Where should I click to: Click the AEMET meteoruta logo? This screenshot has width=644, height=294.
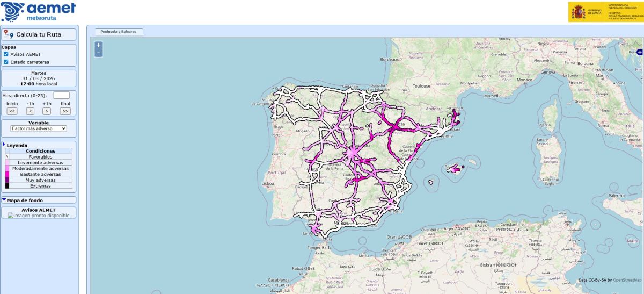coord(39,11)
